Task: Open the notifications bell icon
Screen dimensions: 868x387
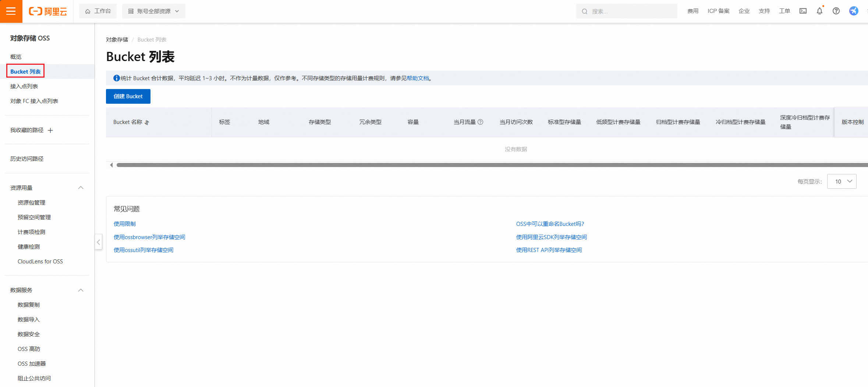Action: pyautogui.click(x=819, y=11)
